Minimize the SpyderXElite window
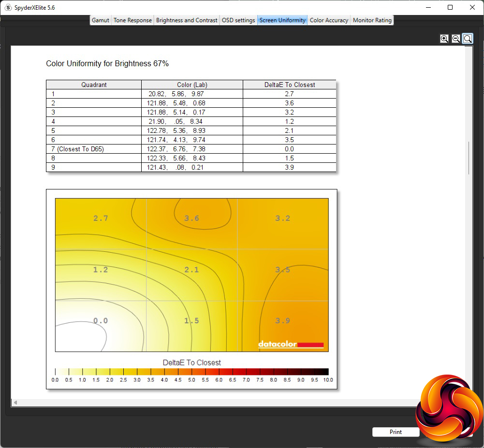Screen dimensions: 484x448 [428, 7]
